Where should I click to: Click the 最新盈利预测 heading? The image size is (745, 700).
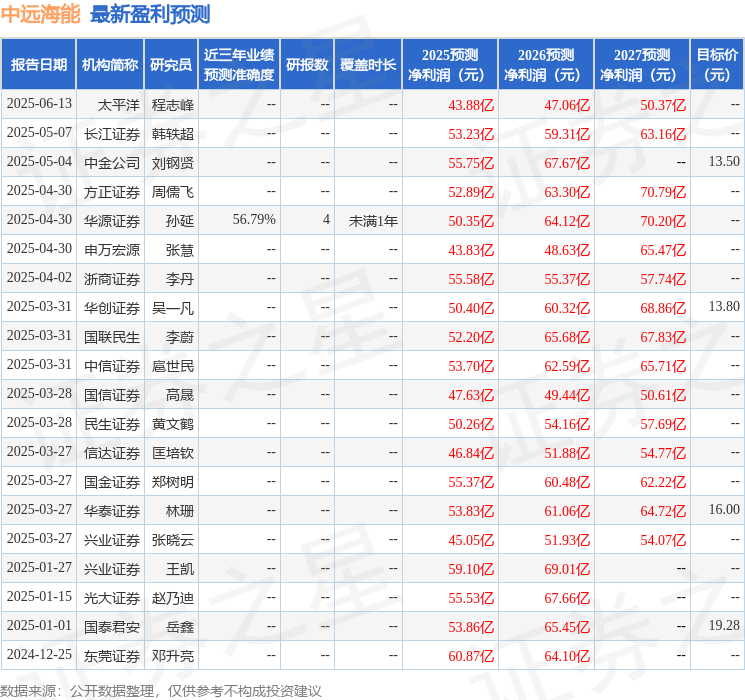coord(150,15)
